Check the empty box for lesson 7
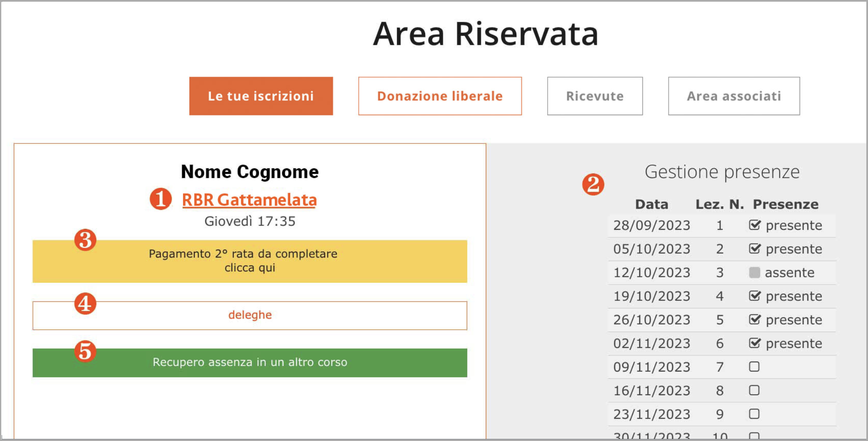Image resolution: width=868 pixels, height=441 pixels. 754,367
